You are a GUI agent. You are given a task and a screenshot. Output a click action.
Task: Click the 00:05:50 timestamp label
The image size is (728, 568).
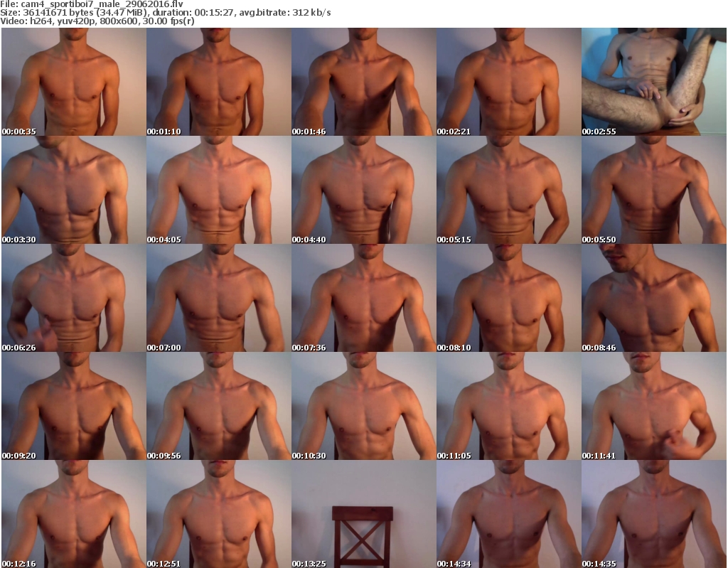click(599, 240)
